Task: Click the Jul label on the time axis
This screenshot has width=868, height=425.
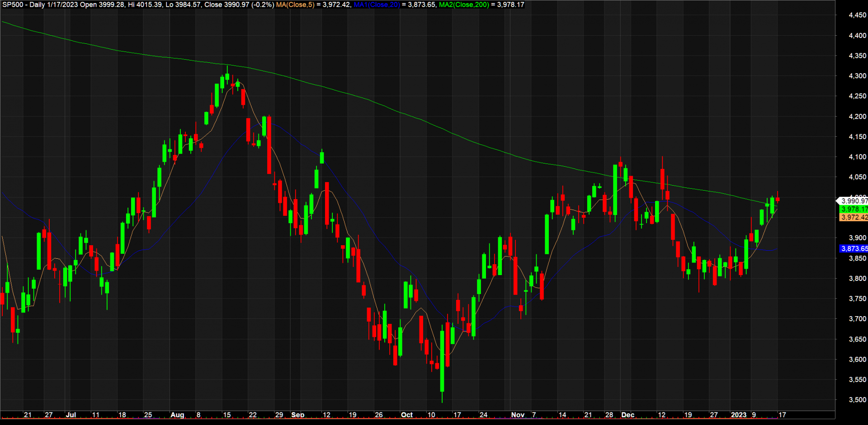Action: tap(72, 415)
